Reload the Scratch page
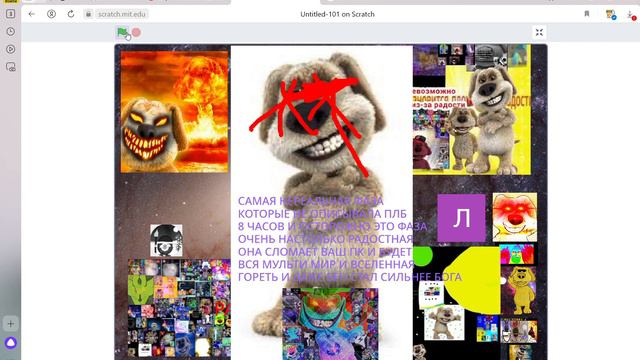Viewport: 640px width, 360px height. (x=71, y=14)
